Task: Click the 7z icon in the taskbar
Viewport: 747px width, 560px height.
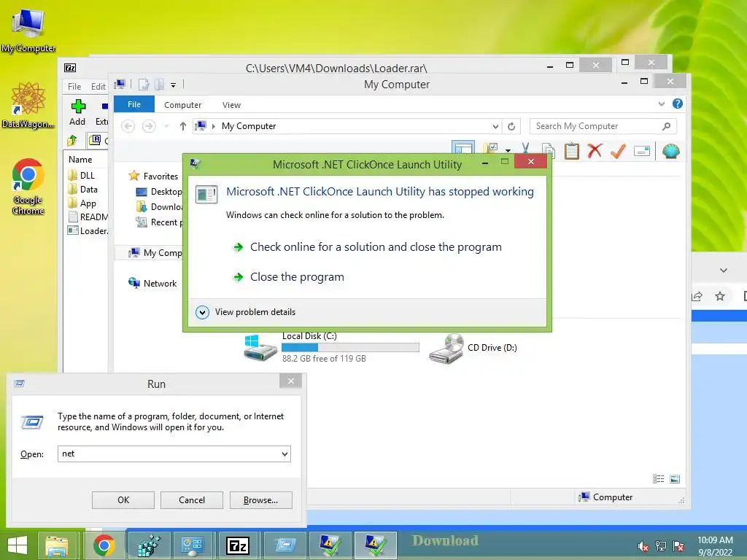Action: click(x=238, y=545)
